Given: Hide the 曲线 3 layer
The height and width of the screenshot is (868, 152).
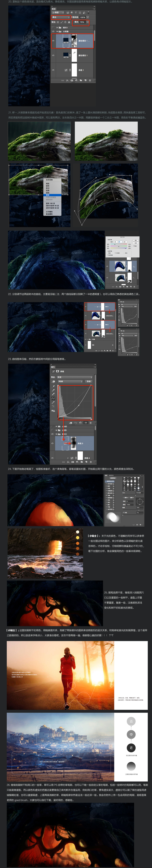Looking at the screenshot, I should [x=52, y=443].
